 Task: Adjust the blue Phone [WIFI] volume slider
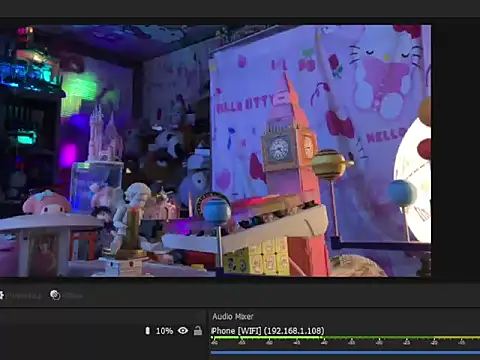coord(345,352)
